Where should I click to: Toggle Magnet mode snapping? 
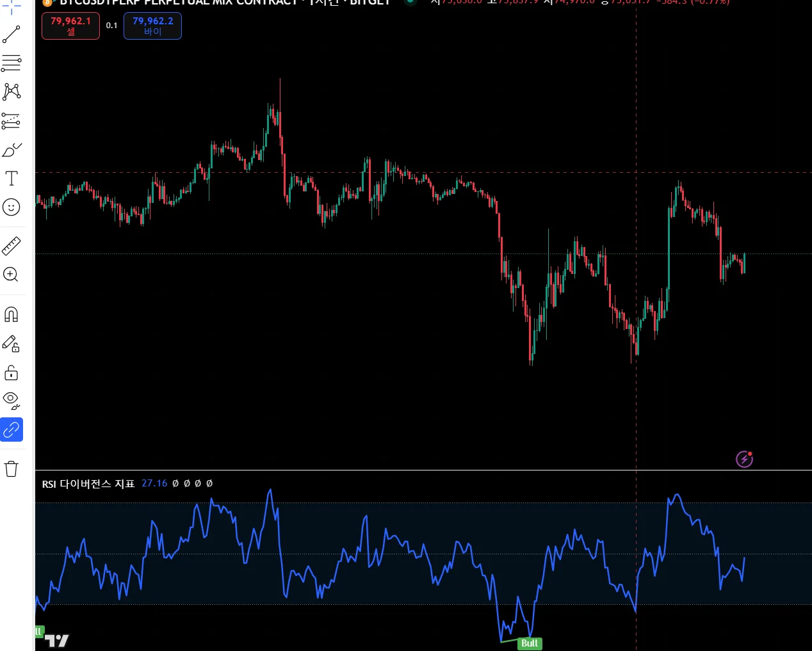(x=12, y=314)
